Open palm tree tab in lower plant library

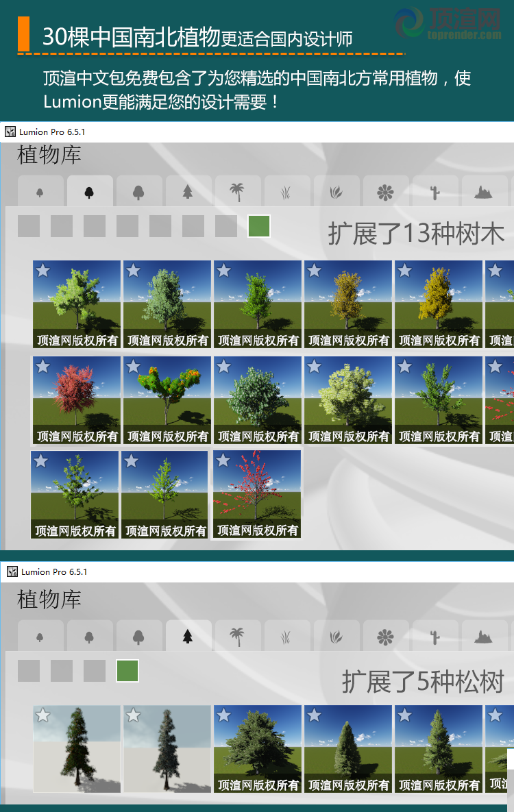tap(237, 636)
